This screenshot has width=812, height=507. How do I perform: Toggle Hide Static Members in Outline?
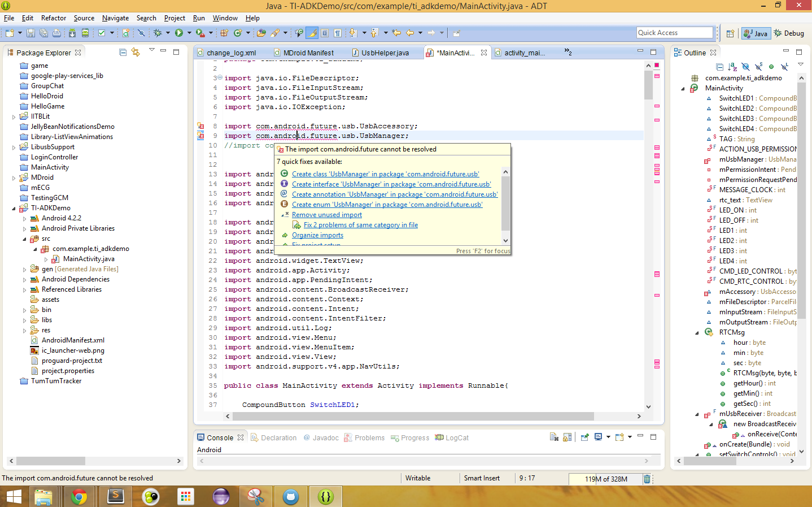coord(758,67)
